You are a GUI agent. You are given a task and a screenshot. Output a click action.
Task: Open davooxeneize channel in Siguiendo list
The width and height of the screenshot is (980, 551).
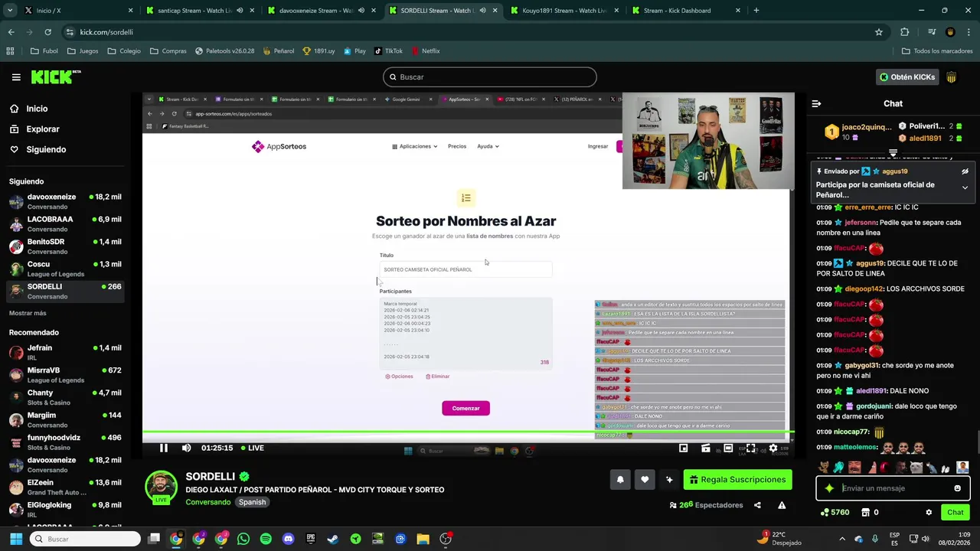(65, 202)
